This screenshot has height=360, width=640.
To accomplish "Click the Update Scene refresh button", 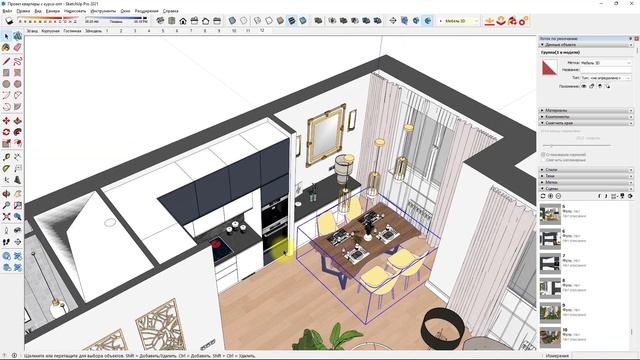I will coord(543,196).
